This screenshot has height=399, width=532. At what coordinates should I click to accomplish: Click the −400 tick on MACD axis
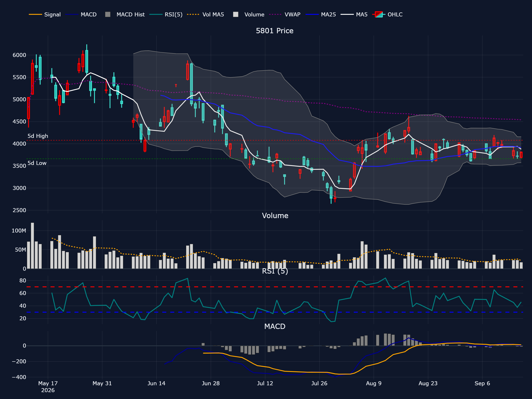click(19, 377)
